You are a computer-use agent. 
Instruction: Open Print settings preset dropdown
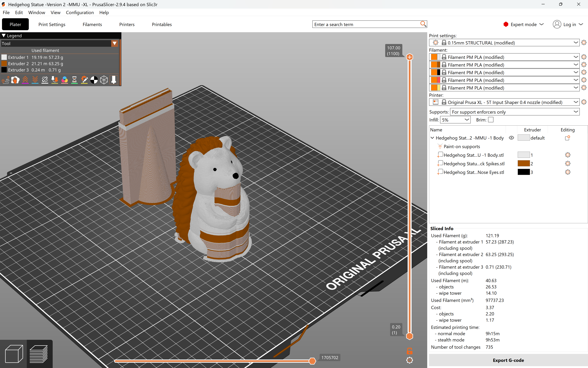pos(576,43)
